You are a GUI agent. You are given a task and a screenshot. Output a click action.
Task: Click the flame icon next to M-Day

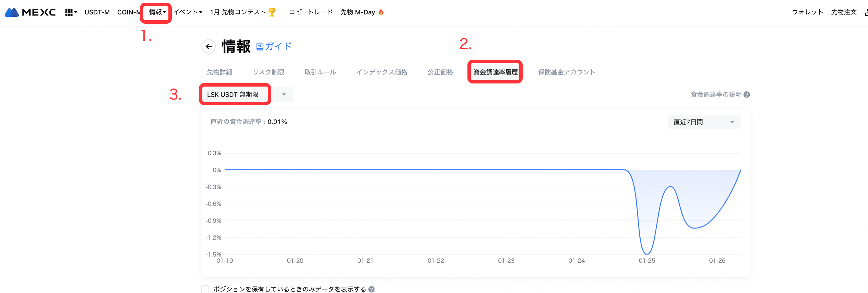coord(381,12)
